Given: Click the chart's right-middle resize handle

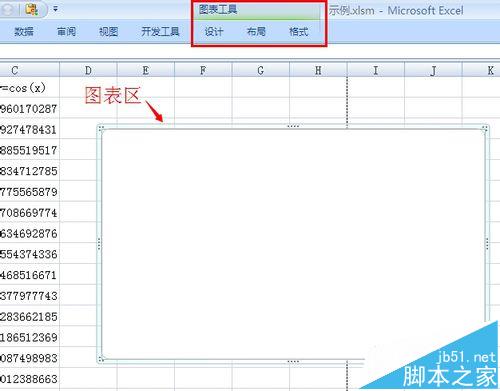Looking at the screenshot, I should (x=487, y=244).
